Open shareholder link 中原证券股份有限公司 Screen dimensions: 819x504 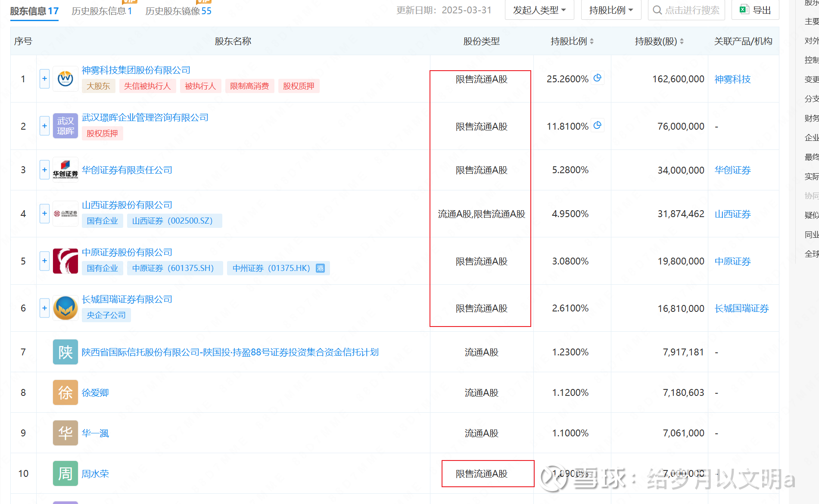click(x=127, y=252)
